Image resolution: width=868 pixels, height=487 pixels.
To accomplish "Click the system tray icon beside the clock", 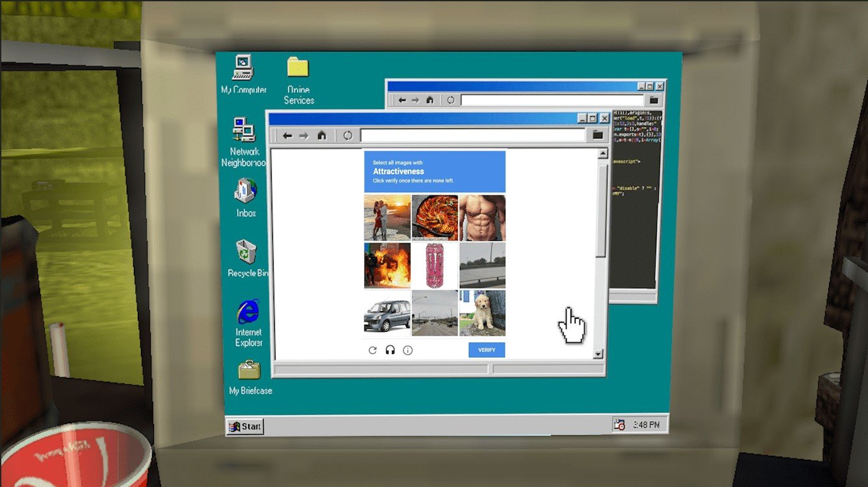I will pos(620,425).
